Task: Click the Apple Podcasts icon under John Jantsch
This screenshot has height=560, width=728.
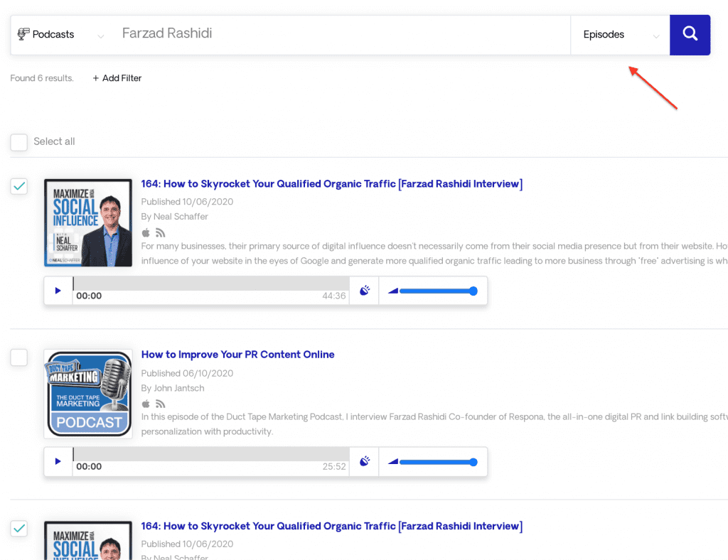Action: [146, 403]
